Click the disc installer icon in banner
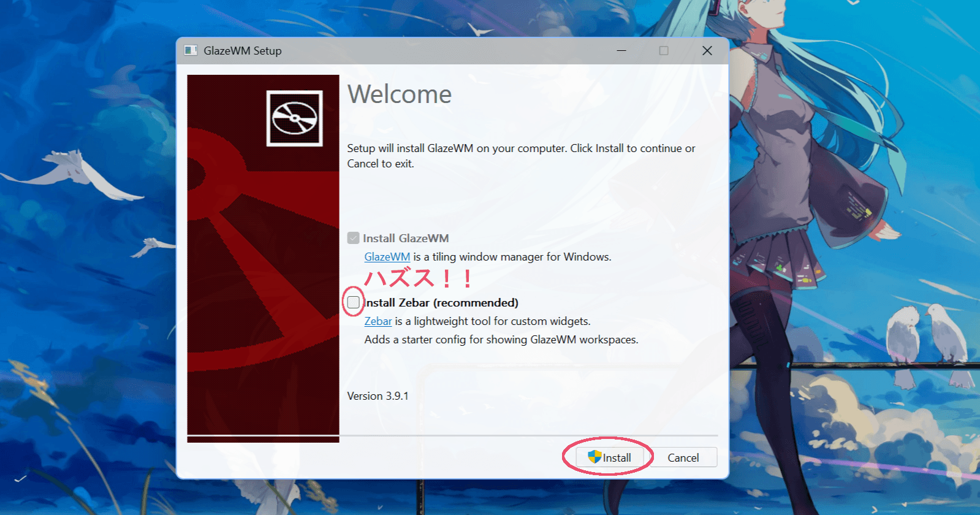This screenshot has height=515, width=980. pos(294,118)
